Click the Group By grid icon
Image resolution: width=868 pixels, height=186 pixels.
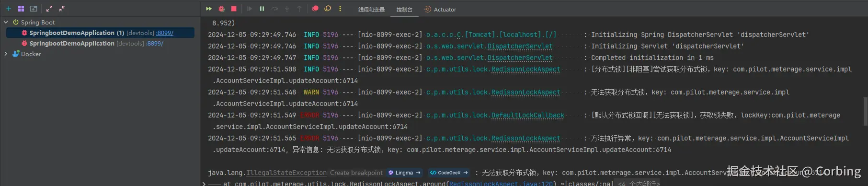[21, 9]
